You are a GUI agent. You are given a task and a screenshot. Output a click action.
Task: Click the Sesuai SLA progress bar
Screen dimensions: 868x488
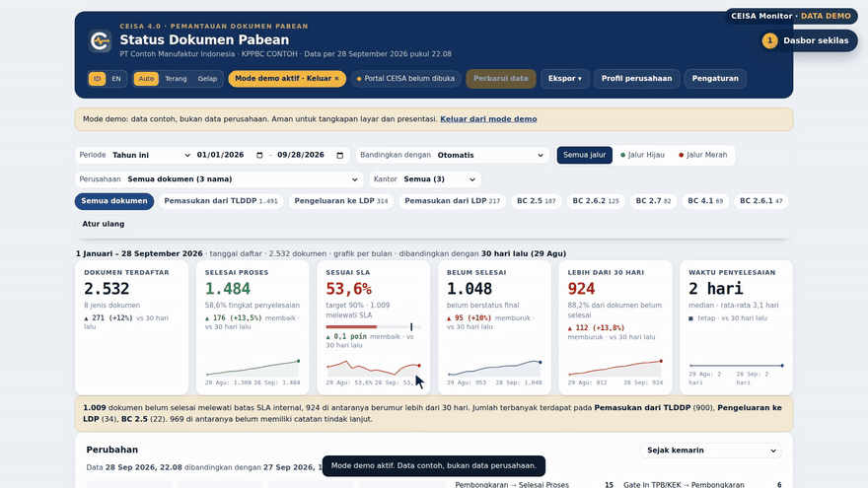coord(373,327)
